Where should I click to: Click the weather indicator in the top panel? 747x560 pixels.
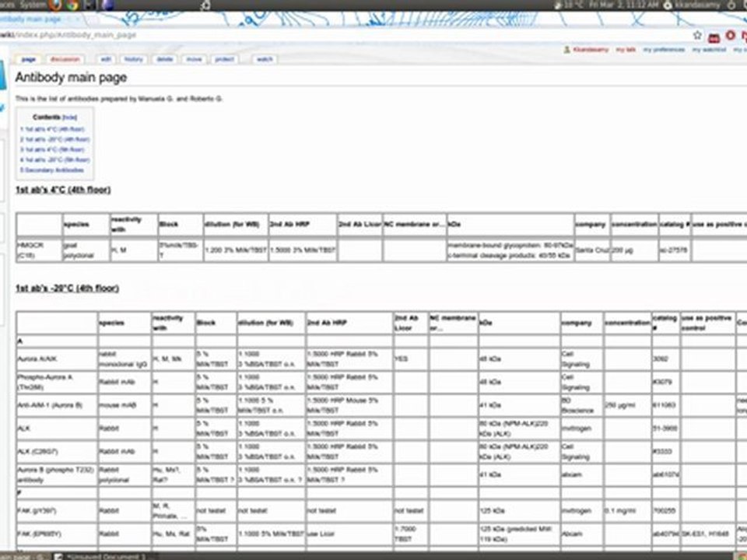[569, 5]
